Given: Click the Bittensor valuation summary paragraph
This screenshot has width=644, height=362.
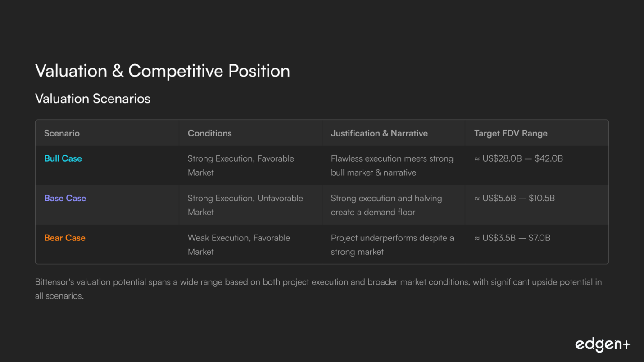Looking at the screenshot, I should (x=318, y=289).
